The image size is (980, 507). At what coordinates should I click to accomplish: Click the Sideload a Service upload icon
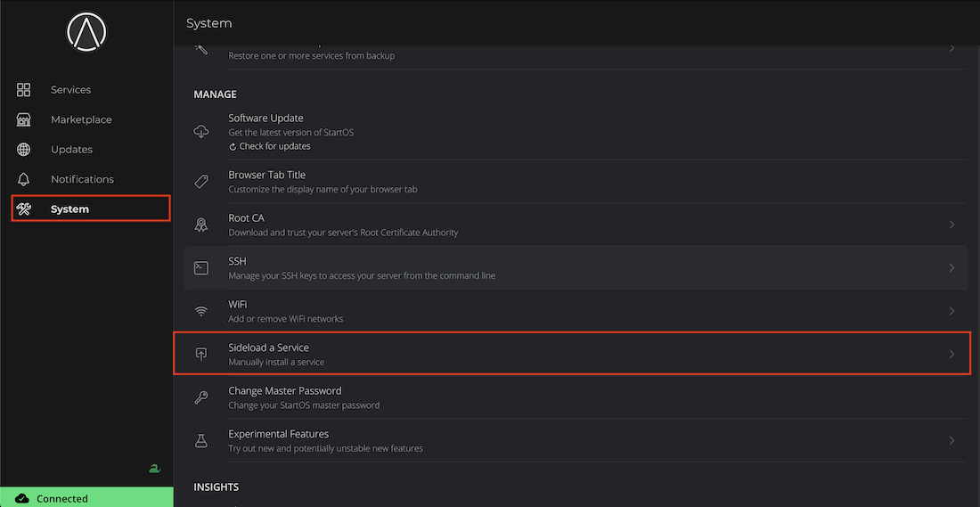[x=201, y=355]
